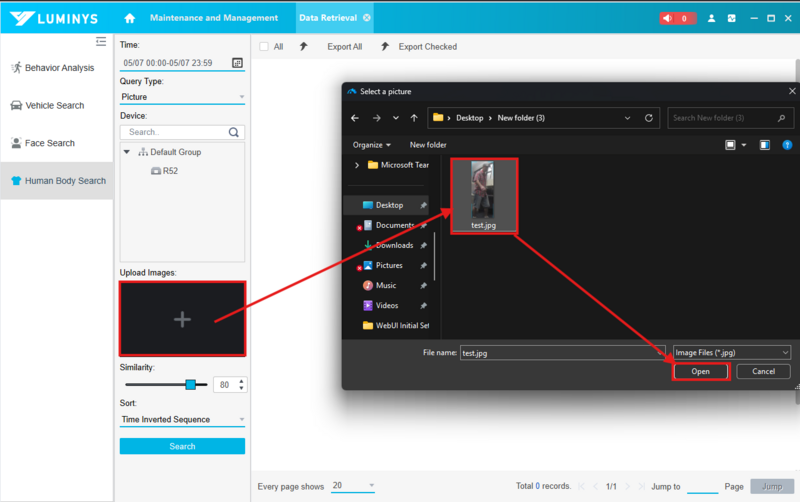Click the Upload Images plus area
Screen dimensions: 800x502
pyautogui.click(x=182, y=319)
